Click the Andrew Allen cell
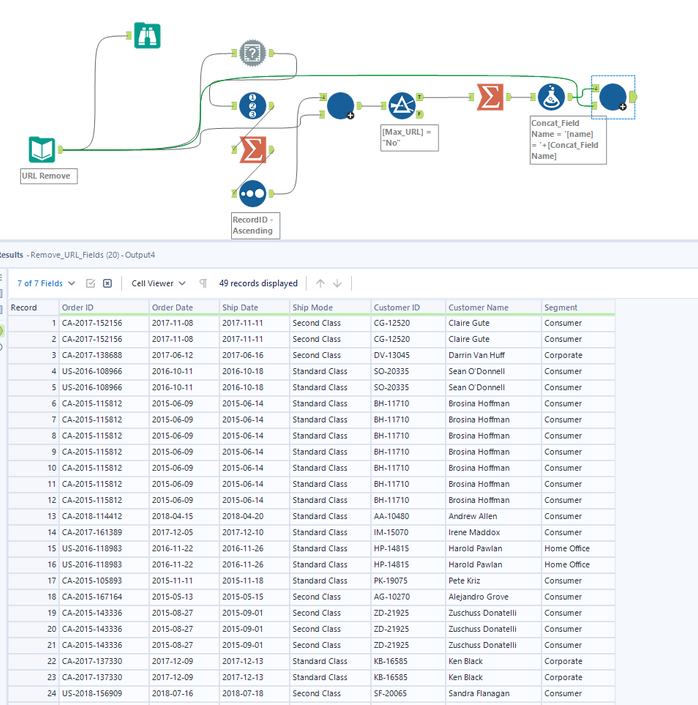Image resolution: width=698 pixels, height=705 pixels. pos(493,516)
